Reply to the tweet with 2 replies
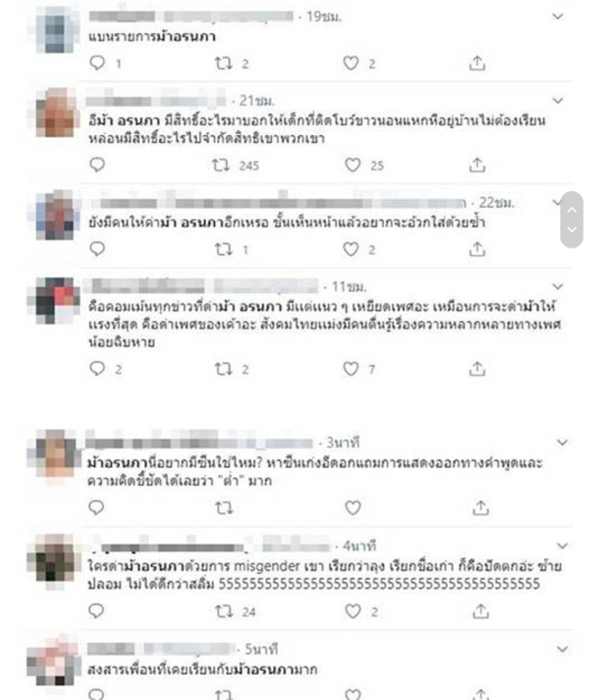 (98, 368)
